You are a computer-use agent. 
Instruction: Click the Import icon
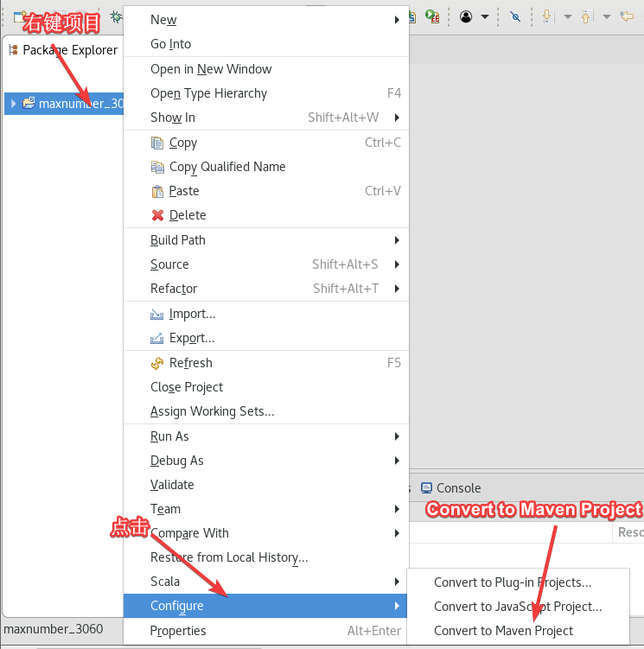tap(156, 315)
